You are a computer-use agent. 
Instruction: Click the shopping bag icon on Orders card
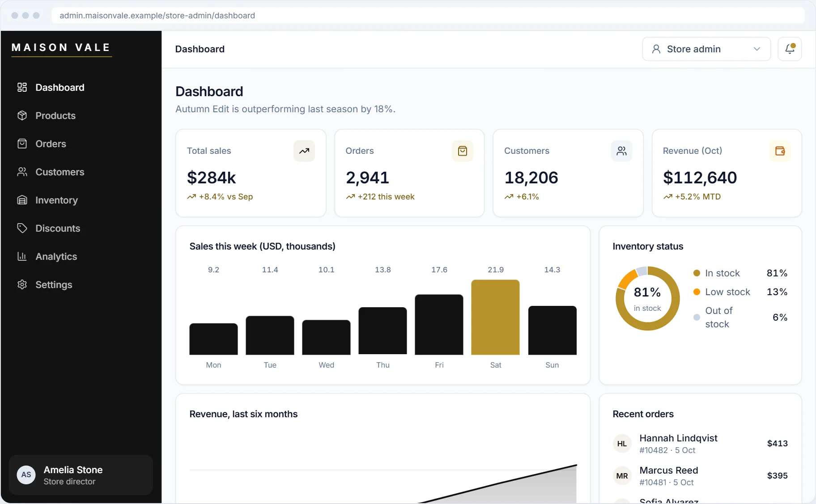[463, 151]
